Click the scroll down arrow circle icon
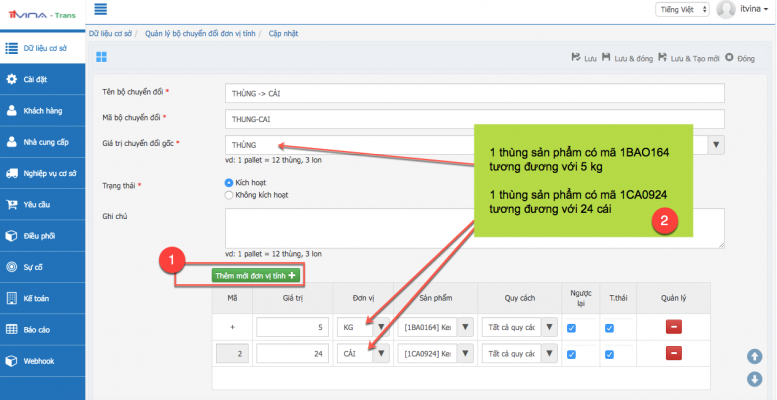Screen dimensions: 777x400 pos(754,378)
